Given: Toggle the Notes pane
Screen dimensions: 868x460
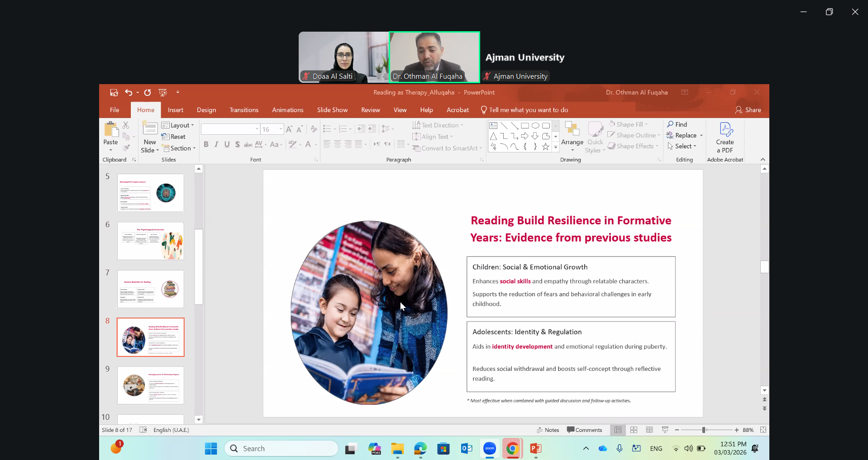Looking at the screenshot, I should tap(548, 430).
